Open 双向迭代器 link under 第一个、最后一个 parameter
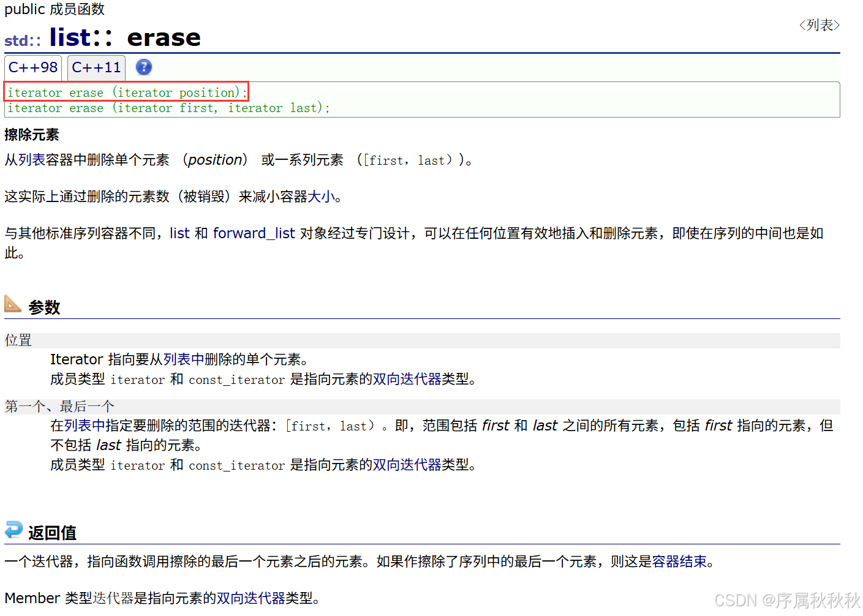The width and height of the screenshot is (863, 616). tap(407, 465)
